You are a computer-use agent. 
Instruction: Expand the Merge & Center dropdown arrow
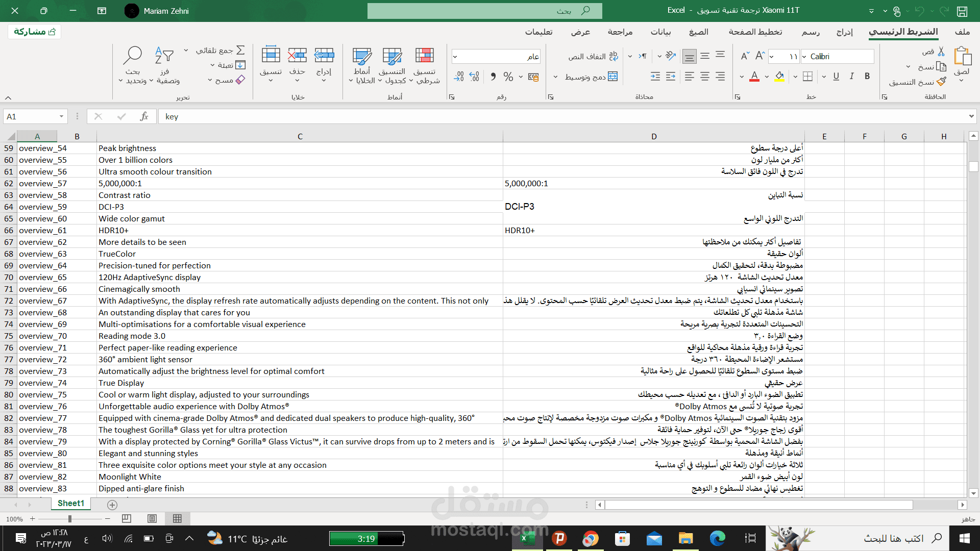click(x=555, y=77)
